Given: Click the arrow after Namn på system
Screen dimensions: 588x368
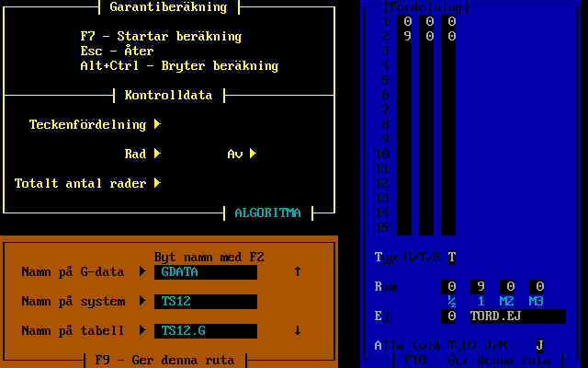Looking at the screenshot, I should click(x=143, y=301).
